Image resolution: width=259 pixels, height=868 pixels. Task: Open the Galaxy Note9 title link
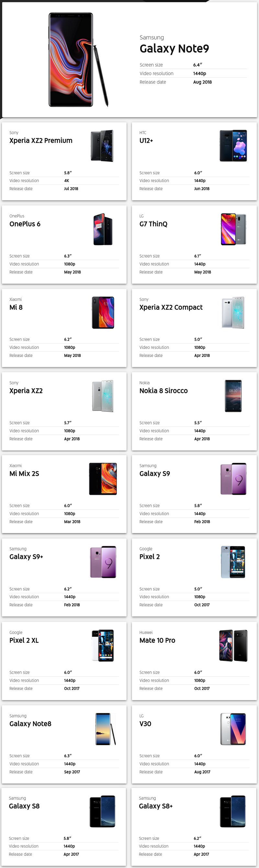click(x=174, y=49)
